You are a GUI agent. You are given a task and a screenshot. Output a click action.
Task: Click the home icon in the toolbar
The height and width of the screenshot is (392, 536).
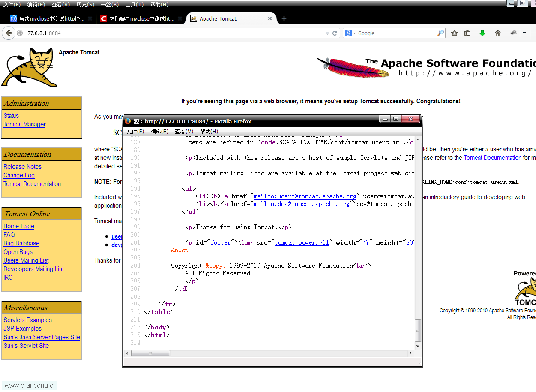[x=498, y=33]
